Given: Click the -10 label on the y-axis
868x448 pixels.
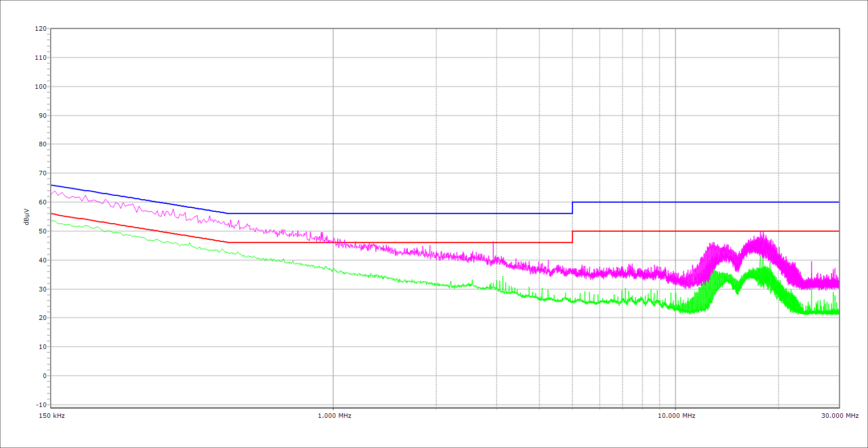Looking at the screenshot, I should coord(40,405).
